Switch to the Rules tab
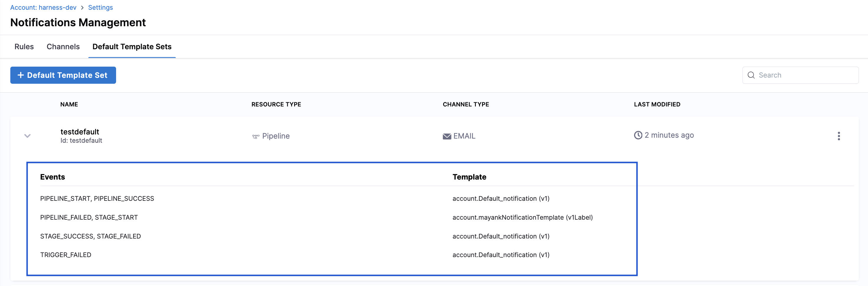The image size is (868, 286). coord(24,47)
